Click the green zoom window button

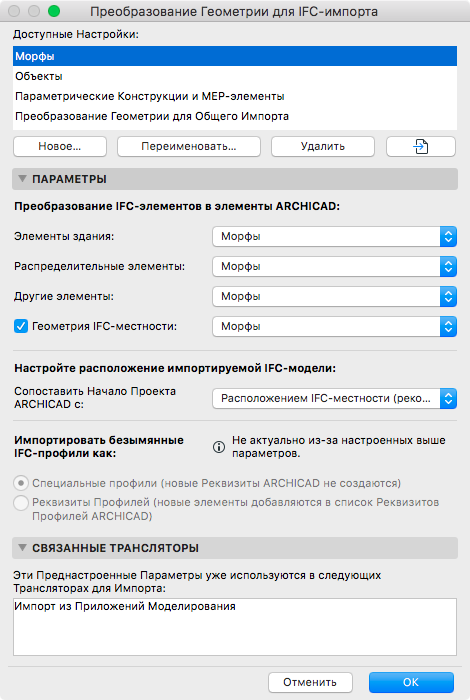54,11
